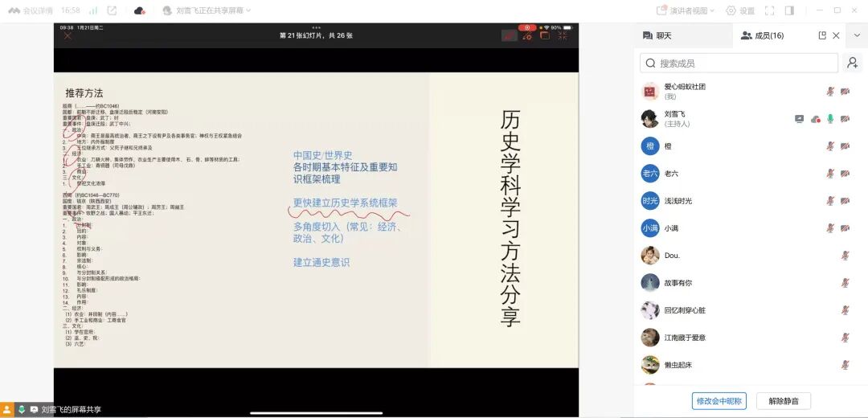The height and width of the screenshot is (418, 868).
Task: Click the invite member icon
Action: point(853,64)
